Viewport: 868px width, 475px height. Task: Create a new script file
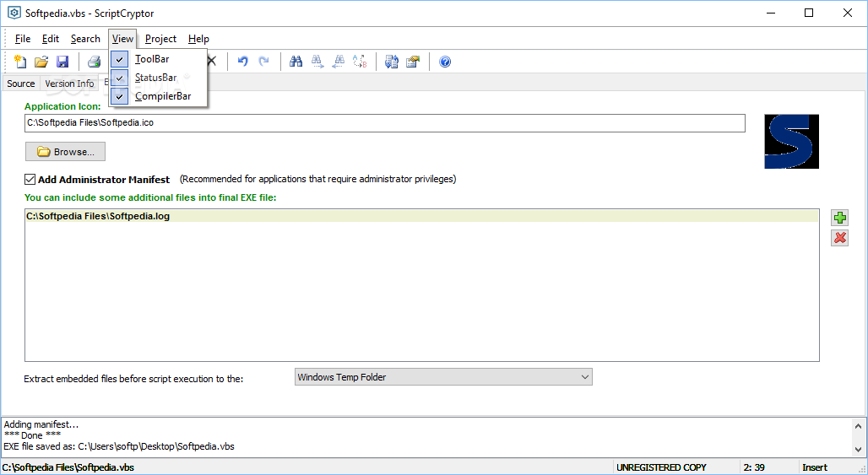pos(20,62)
